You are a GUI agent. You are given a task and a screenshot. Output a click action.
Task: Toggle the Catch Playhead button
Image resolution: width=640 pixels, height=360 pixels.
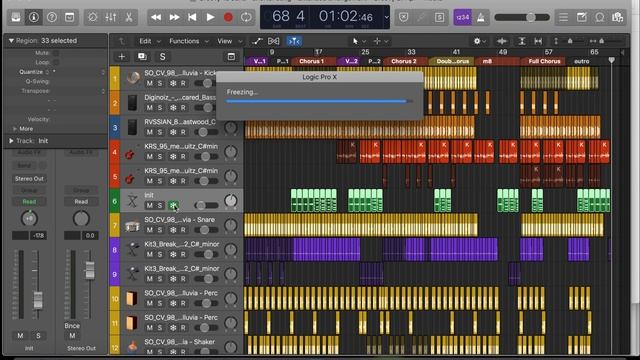coord(294,41)
